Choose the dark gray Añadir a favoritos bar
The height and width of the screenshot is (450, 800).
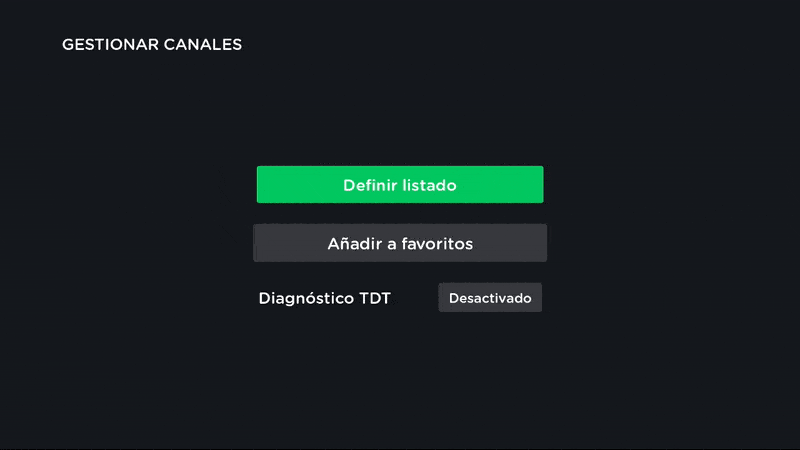[x=400, y=243]
